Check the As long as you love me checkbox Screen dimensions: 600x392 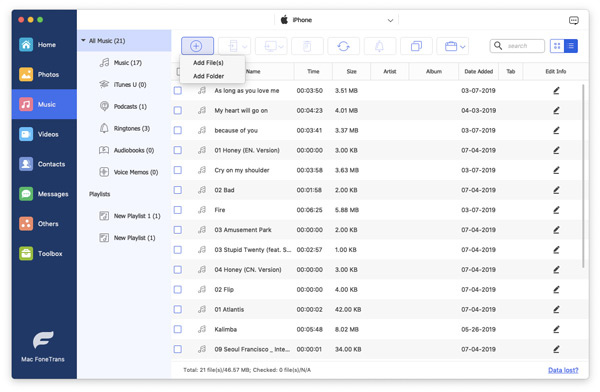click(x=178, y=91)
